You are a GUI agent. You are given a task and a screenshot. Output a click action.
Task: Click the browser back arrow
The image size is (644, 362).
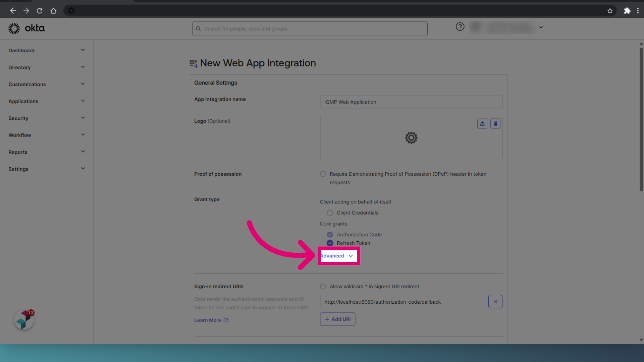pyautogui.click(x=13, y=11)
